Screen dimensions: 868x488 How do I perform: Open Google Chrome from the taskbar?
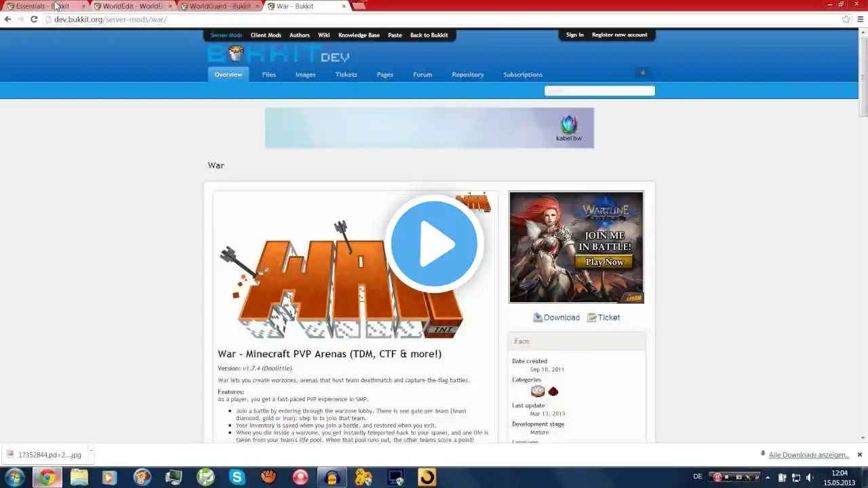pyautogui.click(x=46, y=477)
